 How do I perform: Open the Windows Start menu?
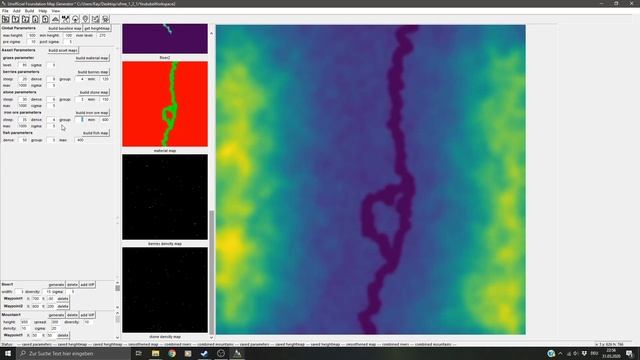pos(8,353)
